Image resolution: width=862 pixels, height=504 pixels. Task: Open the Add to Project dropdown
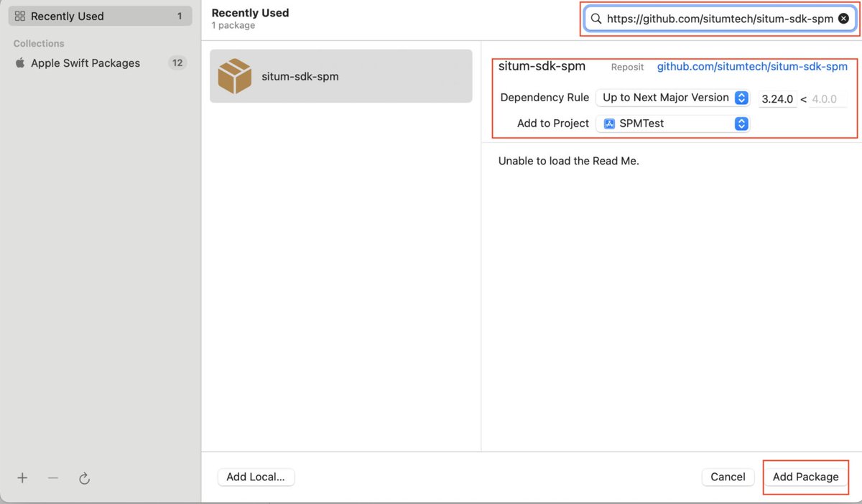pyautogui.click(x=672, y=123)
